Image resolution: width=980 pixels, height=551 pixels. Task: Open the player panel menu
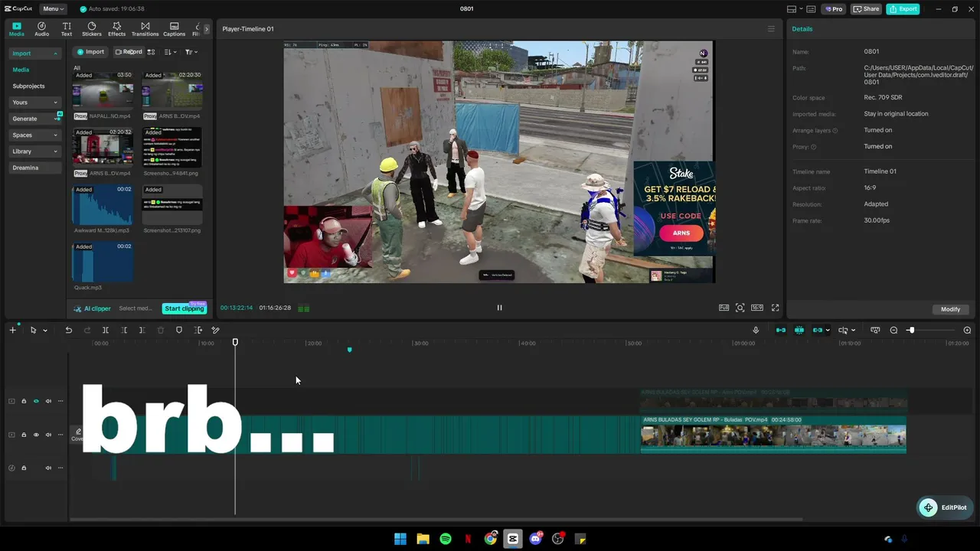771,29
